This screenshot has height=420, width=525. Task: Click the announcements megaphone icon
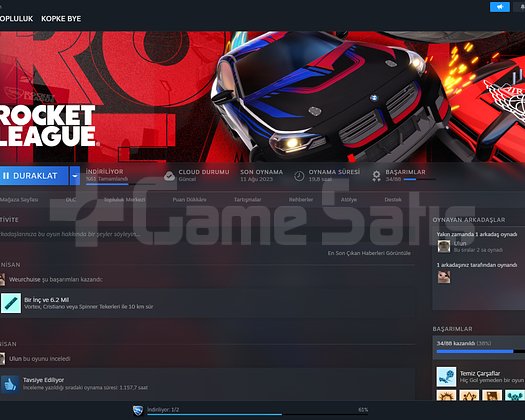pyautogui.click(x=500, y=7)
